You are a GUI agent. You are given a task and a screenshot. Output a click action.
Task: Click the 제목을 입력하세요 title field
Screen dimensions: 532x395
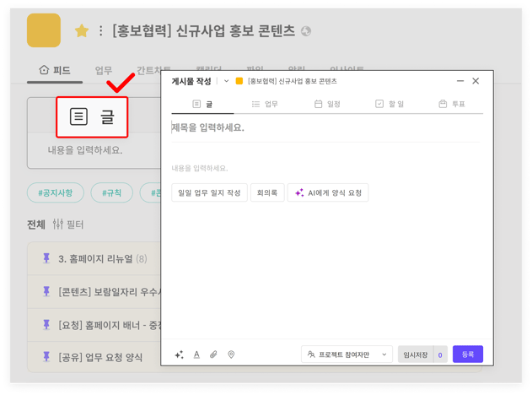pyautogui.click(x=325, y=127)
